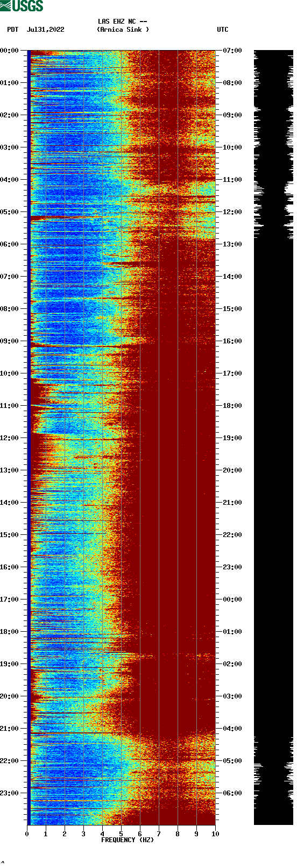297x868 pixels.
Task: Select UTC axis label 09:00
Action: click(232, 115)
